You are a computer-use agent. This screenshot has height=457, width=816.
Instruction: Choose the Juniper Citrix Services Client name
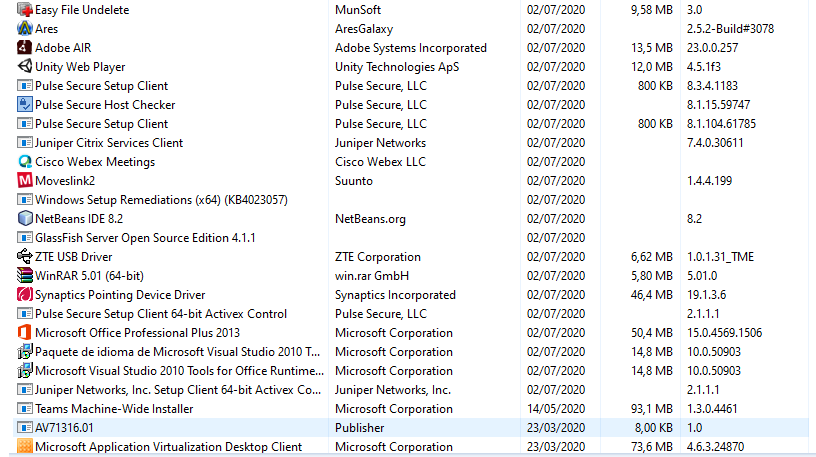tap(109, 143)
